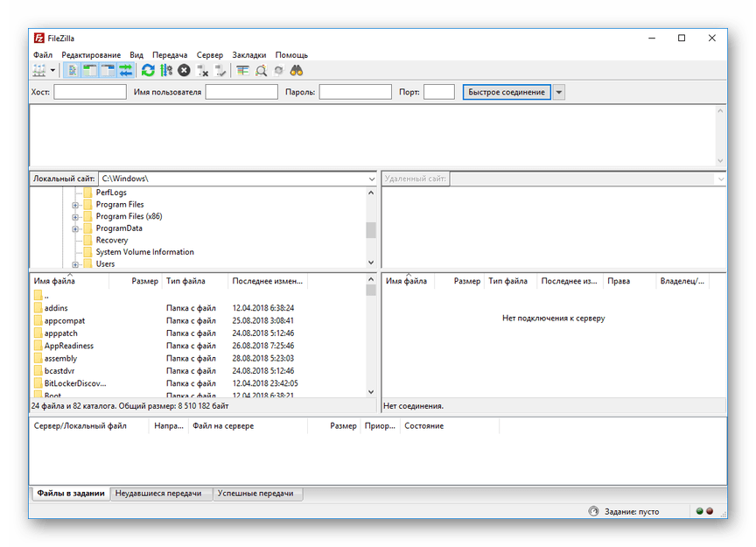Click the disconnect from server icon
This screenshot has height=547, width=756.
point(202,71)
